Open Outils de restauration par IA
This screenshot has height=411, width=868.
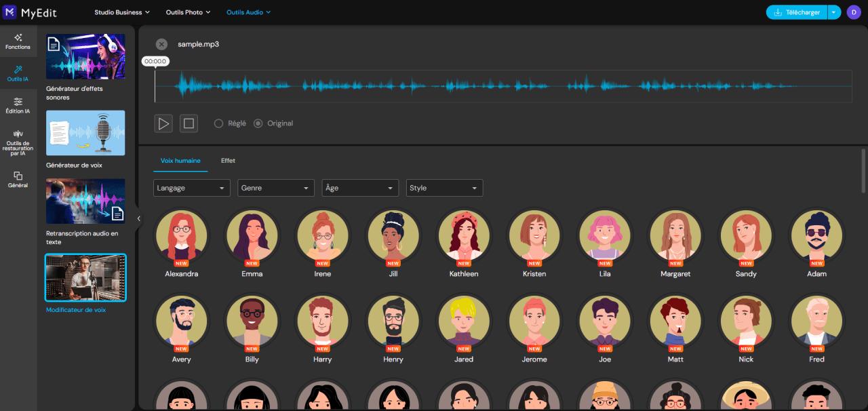pyautogui.click(x=18, y=142)
